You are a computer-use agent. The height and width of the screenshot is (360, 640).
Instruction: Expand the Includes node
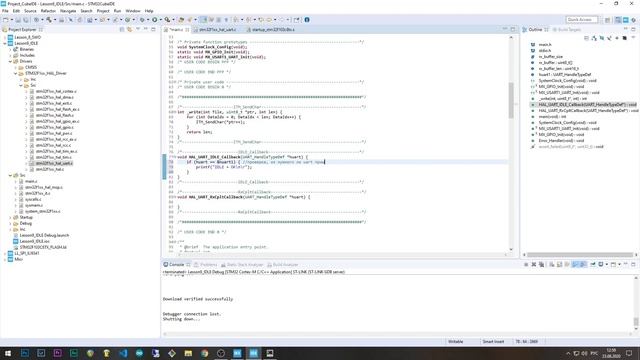pos(10,55)
